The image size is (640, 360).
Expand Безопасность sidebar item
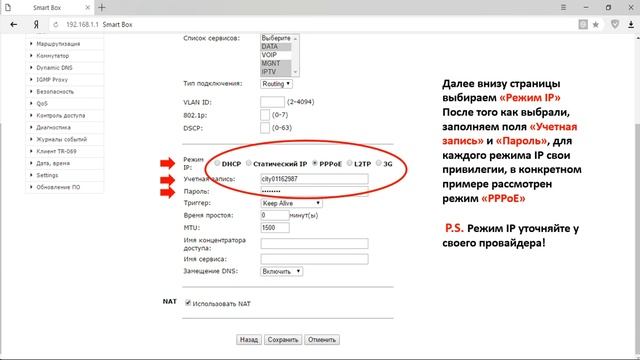coord(55,91)
